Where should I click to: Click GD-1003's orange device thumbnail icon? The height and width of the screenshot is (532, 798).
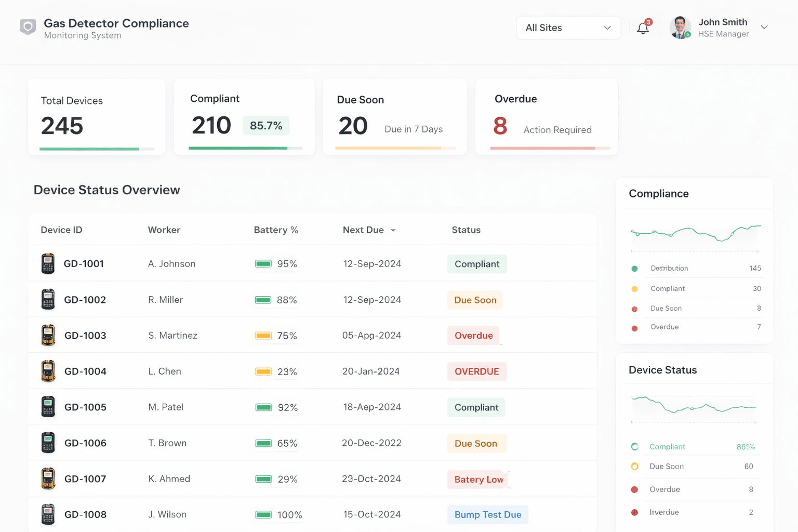point(48,335)
